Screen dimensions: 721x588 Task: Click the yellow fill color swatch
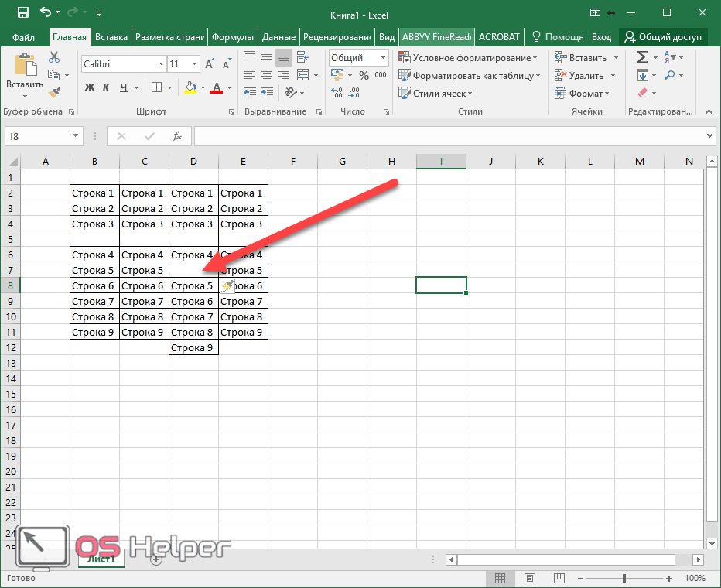(x=190, y=88)
